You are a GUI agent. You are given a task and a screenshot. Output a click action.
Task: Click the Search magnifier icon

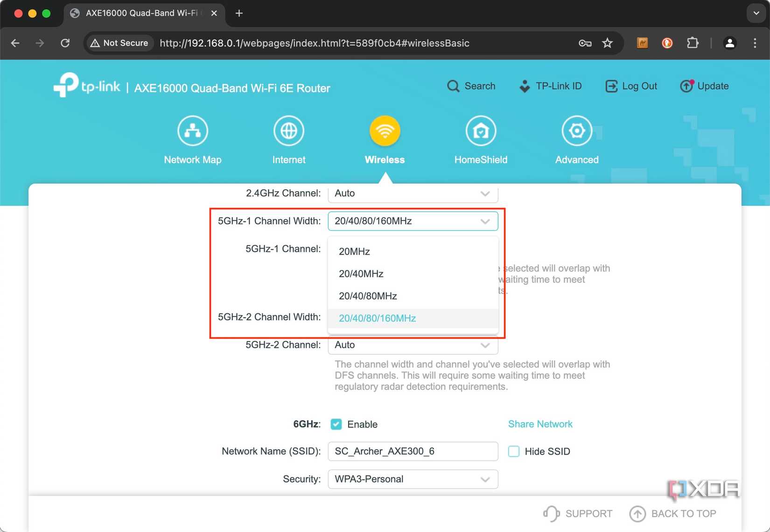453,86
